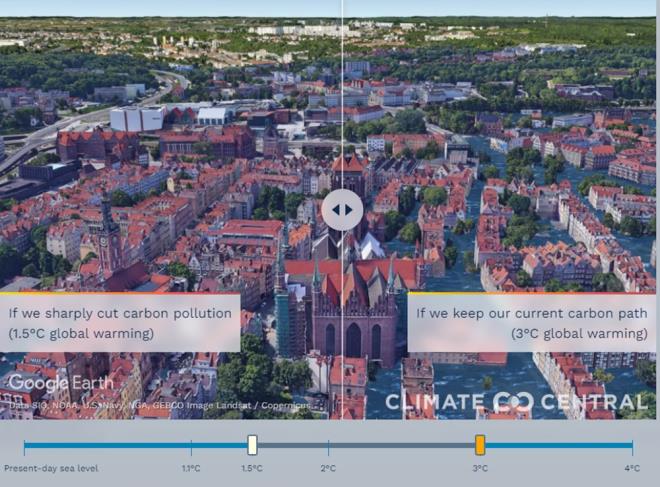Viewport: 660px width, 487px height.
Task: Select the orange 3°C slider handle
Action: (480, 445)
